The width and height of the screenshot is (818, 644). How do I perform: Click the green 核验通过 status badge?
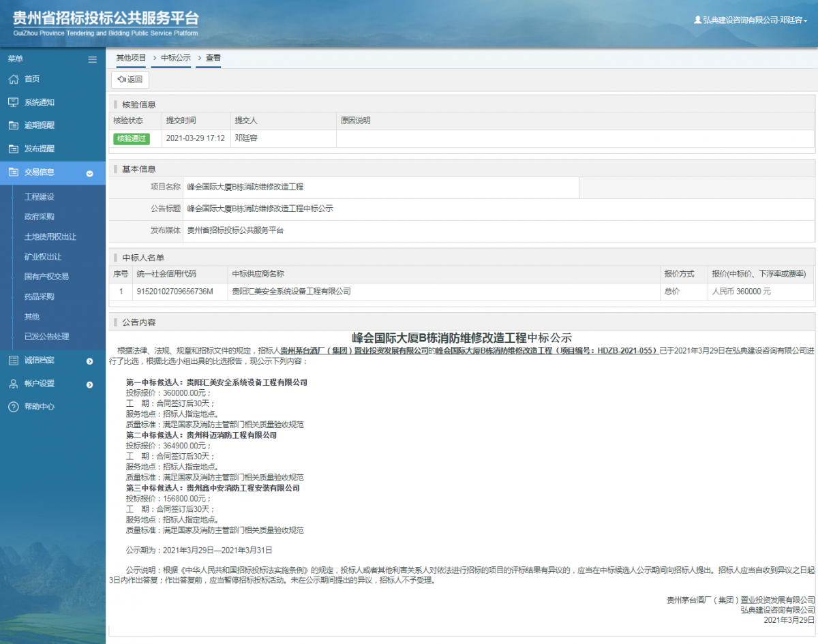pos(132,138)
